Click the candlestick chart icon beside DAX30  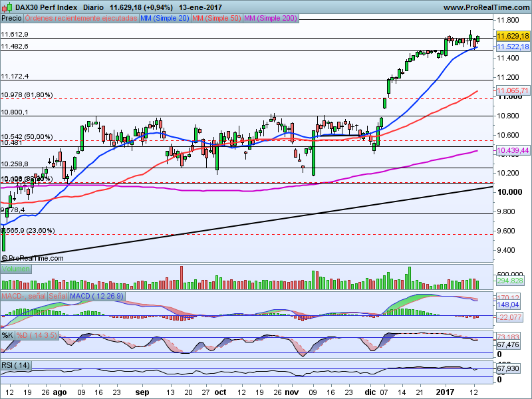[7, 7]
